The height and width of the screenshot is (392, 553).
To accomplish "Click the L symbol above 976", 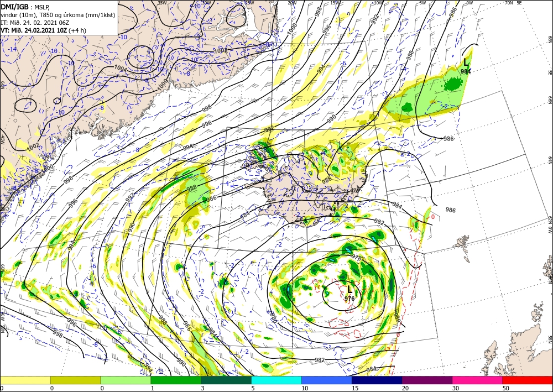I will [x=349, y=290].
